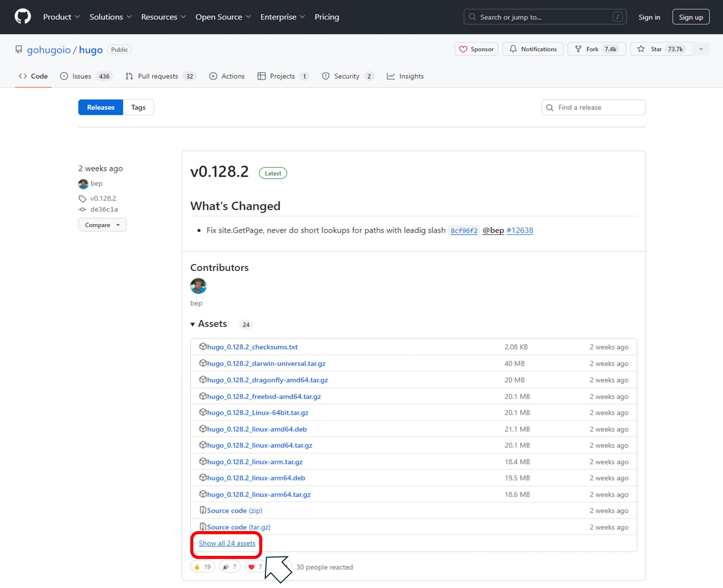
Task: Open the star lists dropdown arrow
Action: (701, 49)
